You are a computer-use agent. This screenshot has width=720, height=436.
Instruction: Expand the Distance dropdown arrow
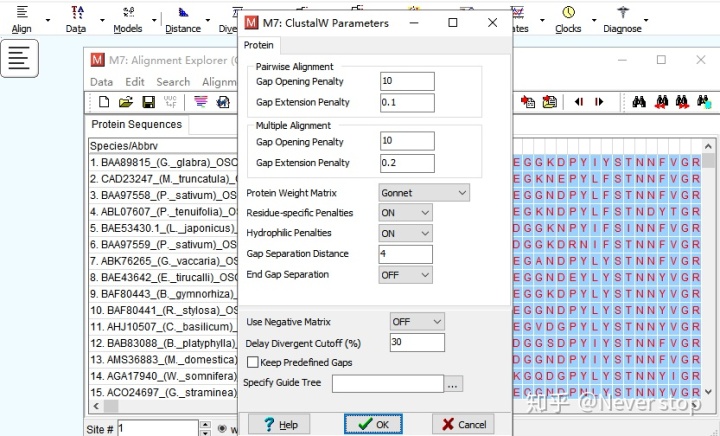point(208,20)
